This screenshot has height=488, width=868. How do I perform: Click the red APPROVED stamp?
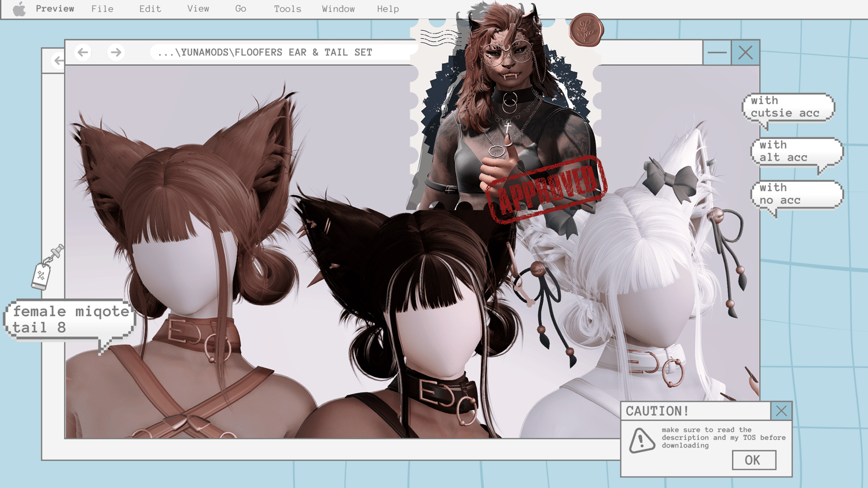[546, 189]
